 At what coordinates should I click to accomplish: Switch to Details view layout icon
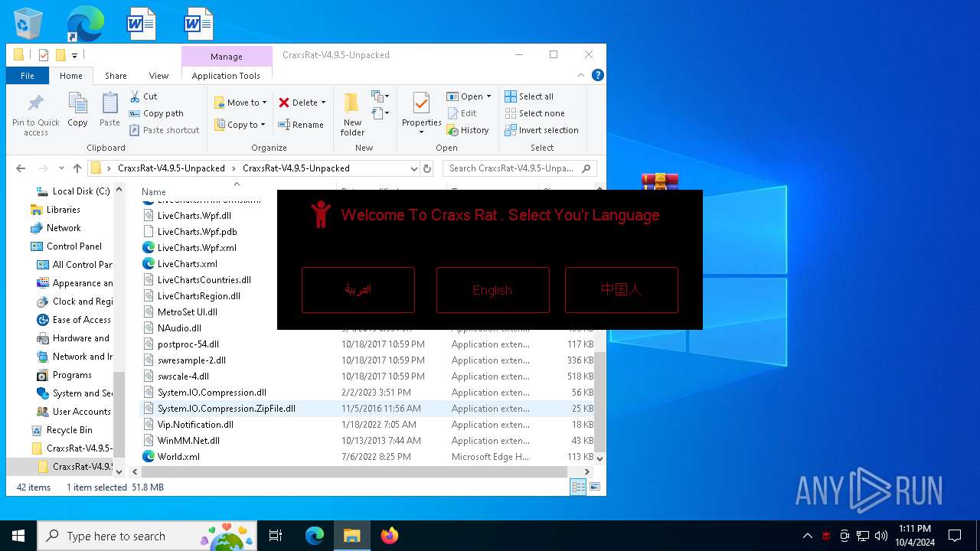tap(579, 487)
